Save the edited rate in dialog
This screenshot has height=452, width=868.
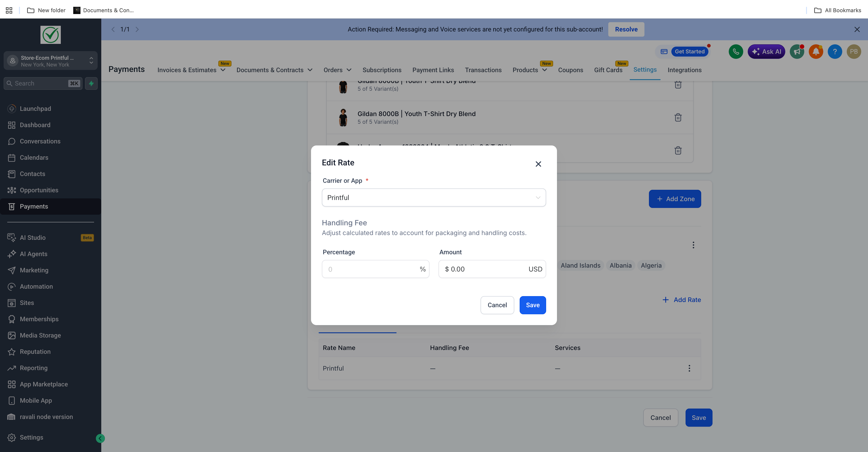[532, 305]
